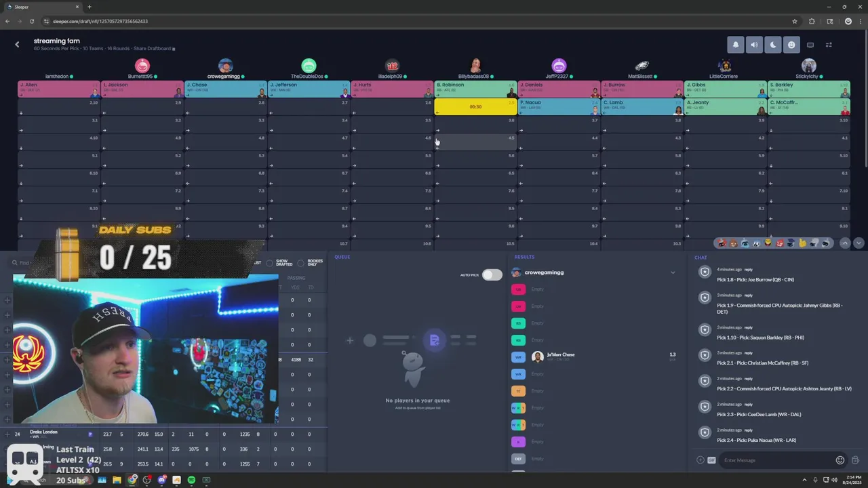Add Drake London to queue with plus
The width and height of the screenshot is (868, 488).
7,434
